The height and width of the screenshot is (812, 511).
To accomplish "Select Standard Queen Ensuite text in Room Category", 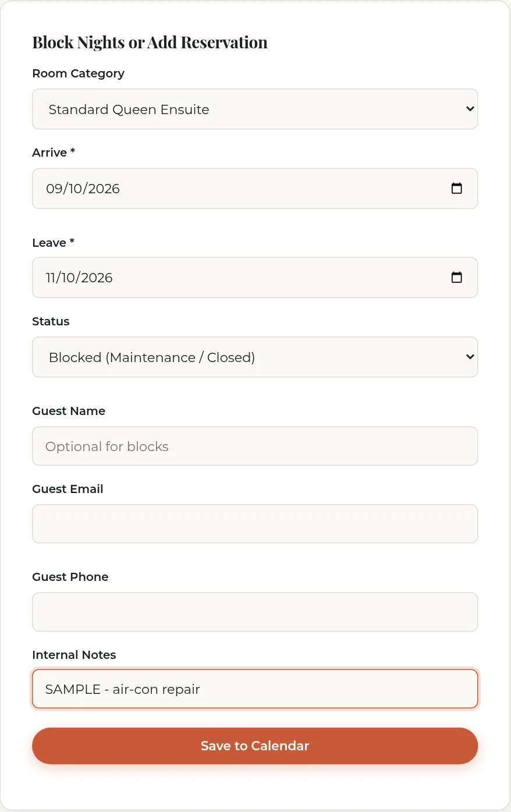I will (129, 109).
